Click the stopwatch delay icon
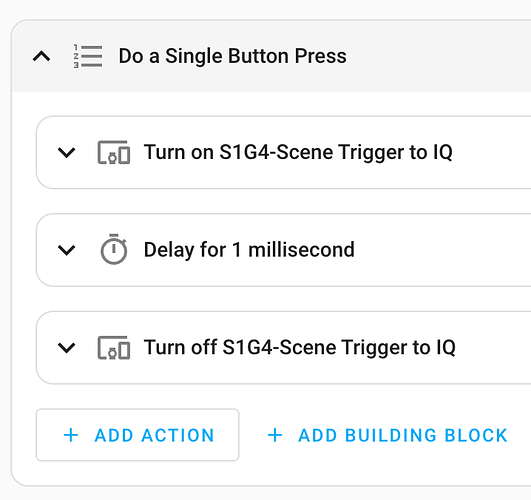The width and height of the screenshot is (531, 500). click(x=114, y=249)
